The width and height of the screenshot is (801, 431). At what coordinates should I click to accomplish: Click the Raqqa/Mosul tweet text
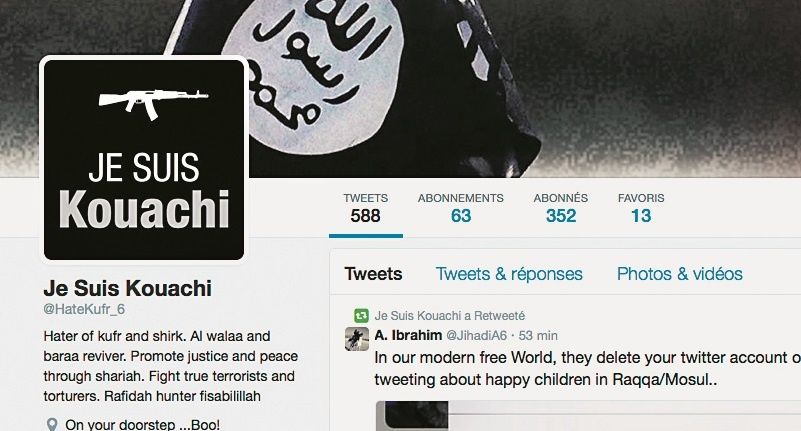(x=587, y=368)
